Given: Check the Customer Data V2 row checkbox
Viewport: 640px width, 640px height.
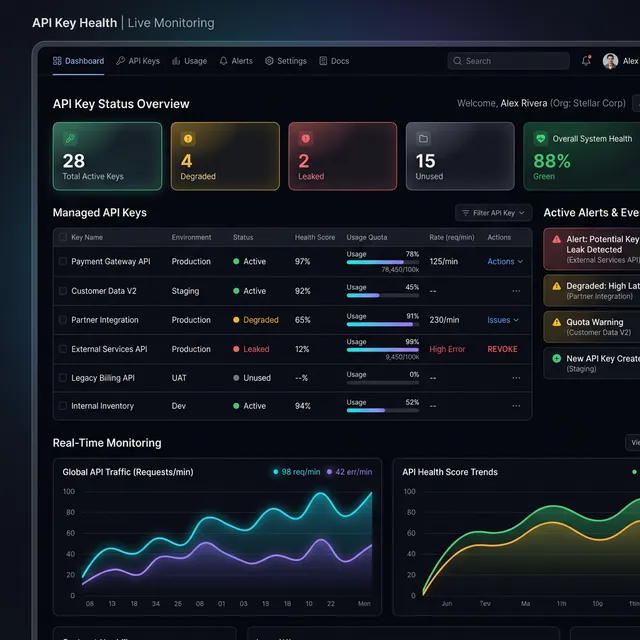Looking at the screenshot, I should point(63,291).
